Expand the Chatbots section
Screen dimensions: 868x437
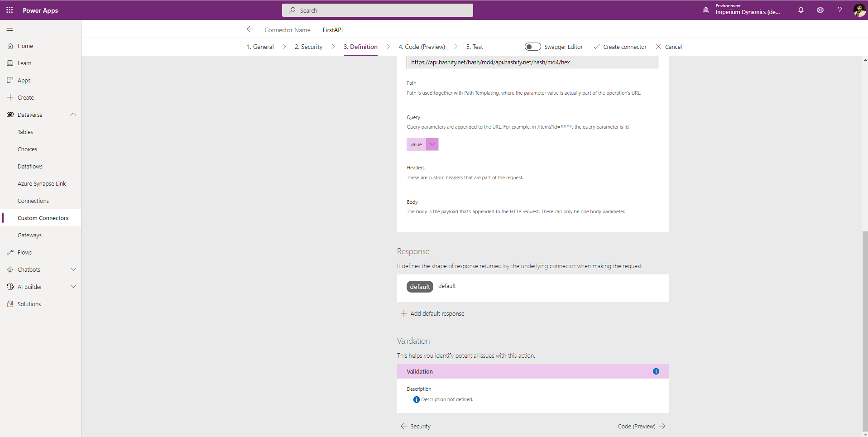pos(73,269)
